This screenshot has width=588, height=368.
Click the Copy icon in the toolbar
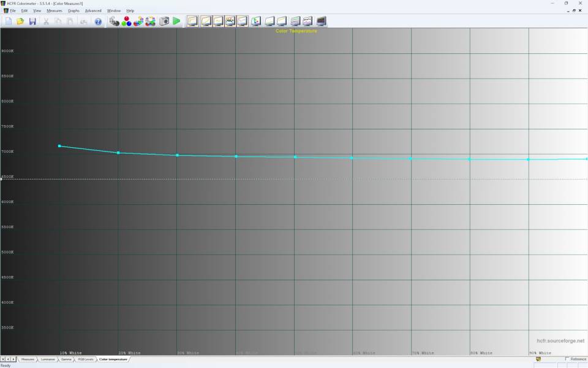point(58,21)
